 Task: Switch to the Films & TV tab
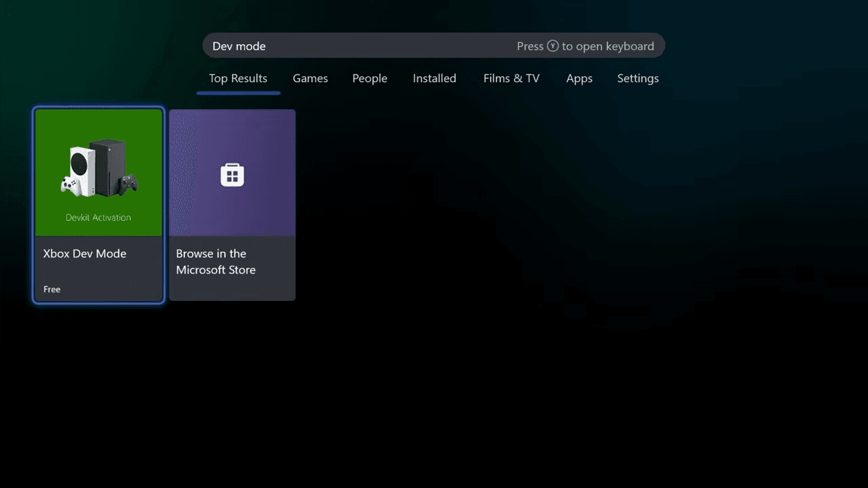point(511,79)
